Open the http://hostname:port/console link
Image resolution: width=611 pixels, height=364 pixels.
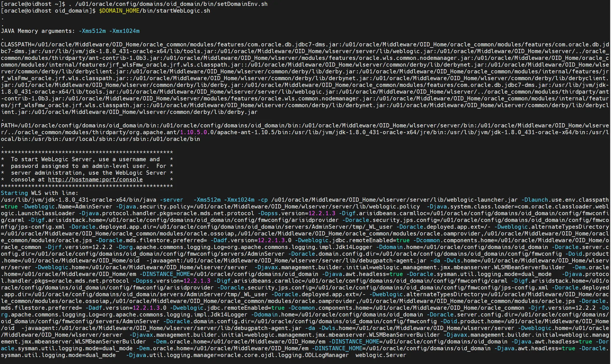[95, 179]
